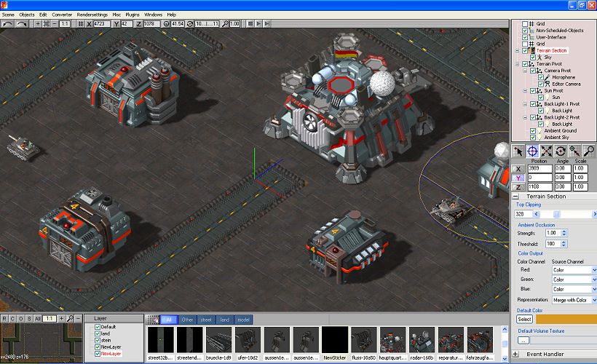Click the dotted-cursor icon left of All filter
This screenshot has height=364, width=597.
[153, 320]
